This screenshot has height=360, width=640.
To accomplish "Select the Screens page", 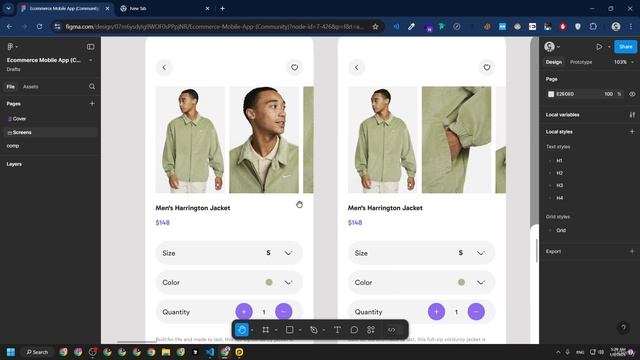I will point(50,132).
